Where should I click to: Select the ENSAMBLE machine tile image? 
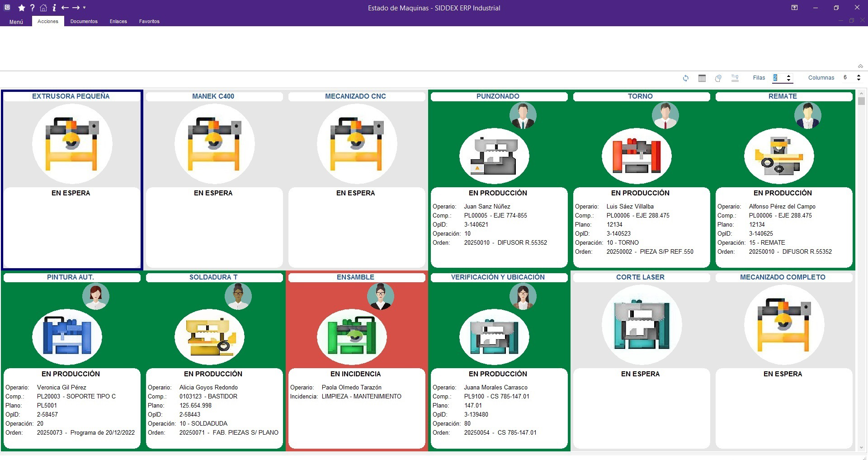(x=352, y=337)
